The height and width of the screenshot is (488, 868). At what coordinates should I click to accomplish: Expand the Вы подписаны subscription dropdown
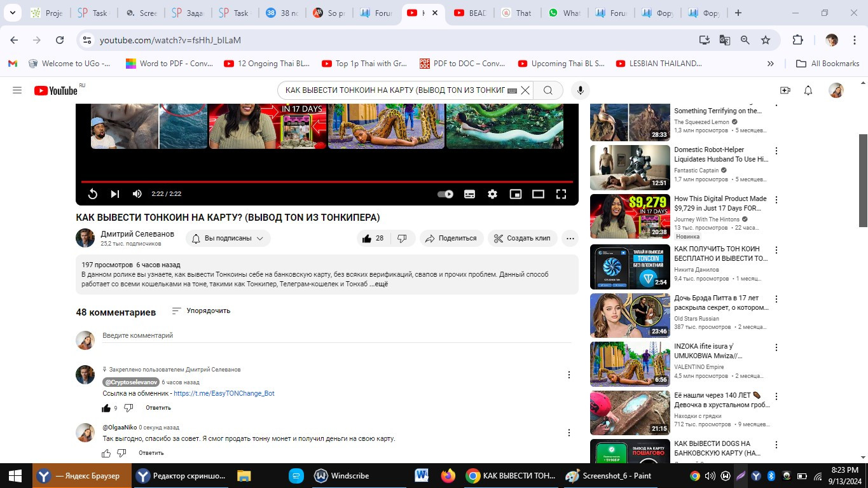click(x=228, y=239)
